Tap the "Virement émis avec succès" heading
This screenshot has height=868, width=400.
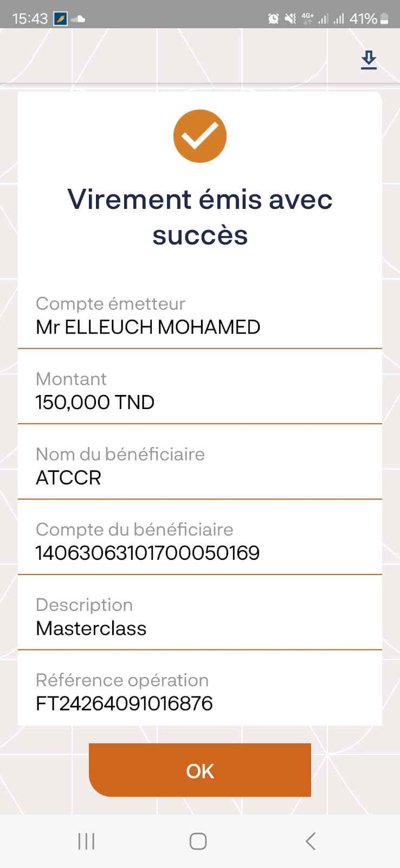200,217
